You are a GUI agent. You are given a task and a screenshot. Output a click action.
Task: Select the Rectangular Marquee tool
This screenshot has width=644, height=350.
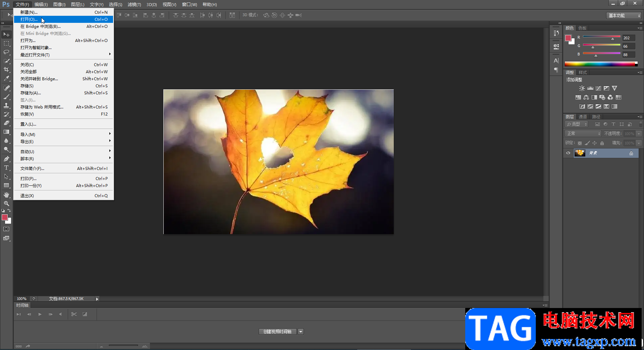(x=6, y=43)
